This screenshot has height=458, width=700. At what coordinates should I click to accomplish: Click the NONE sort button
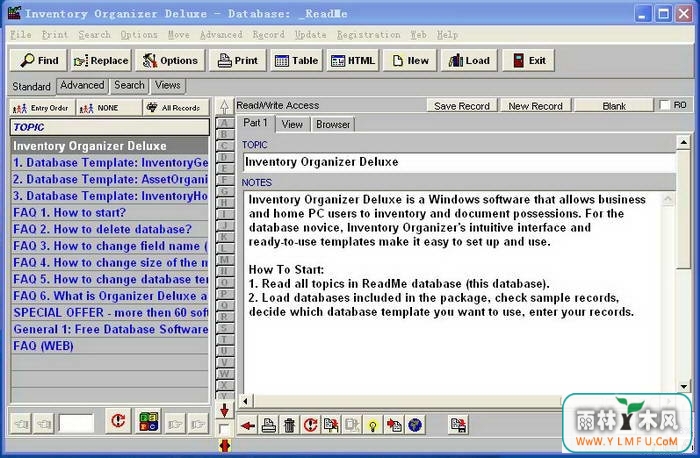108,108
